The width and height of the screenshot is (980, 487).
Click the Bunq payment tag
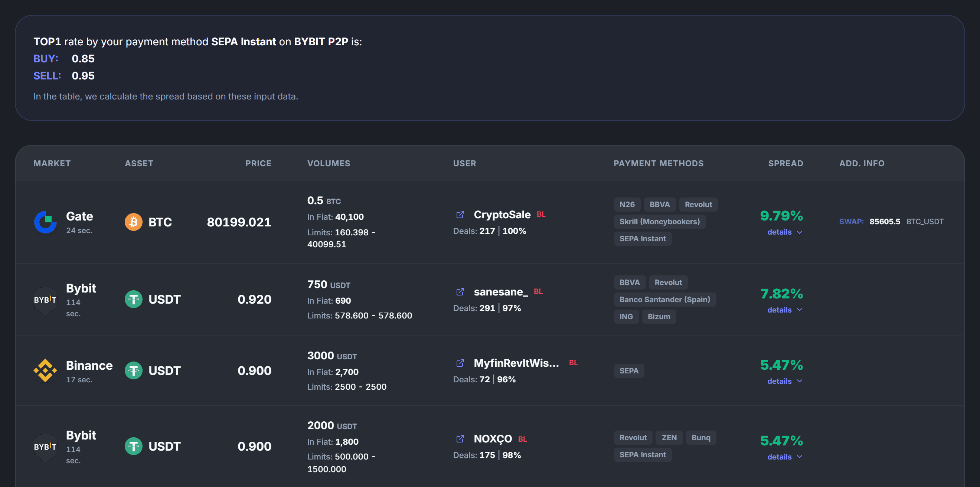tap(701, 438)
